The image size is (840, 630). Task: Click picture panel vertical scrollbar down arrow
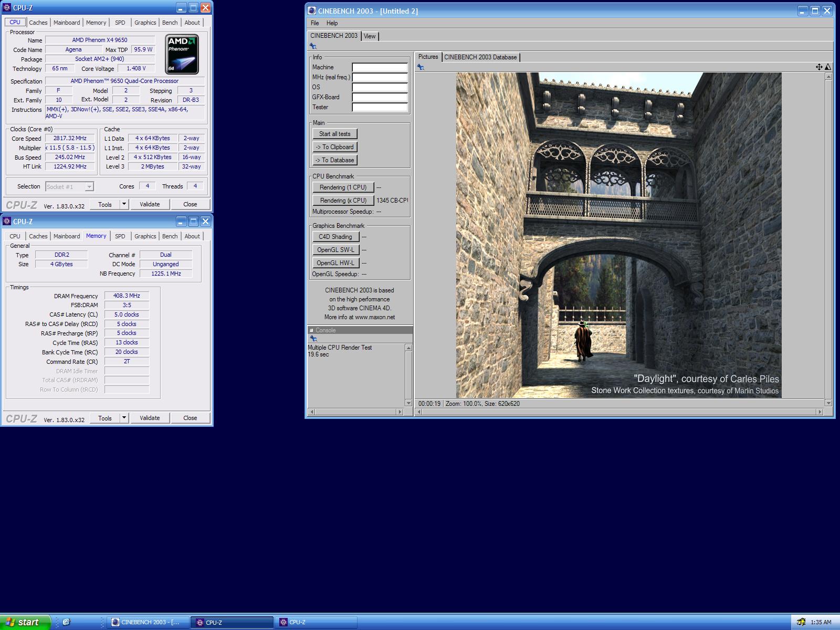[x=828, y=403]
